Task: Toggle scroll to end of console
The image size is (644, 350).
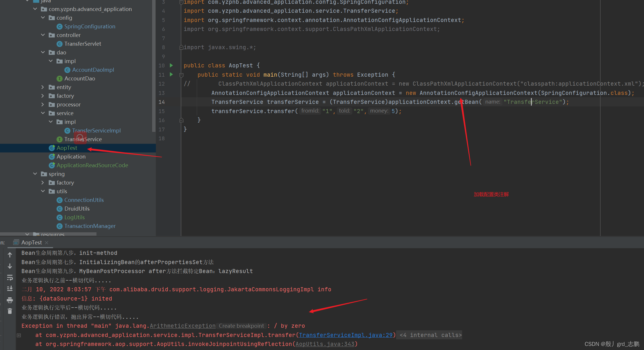Action: coord(10,289)
